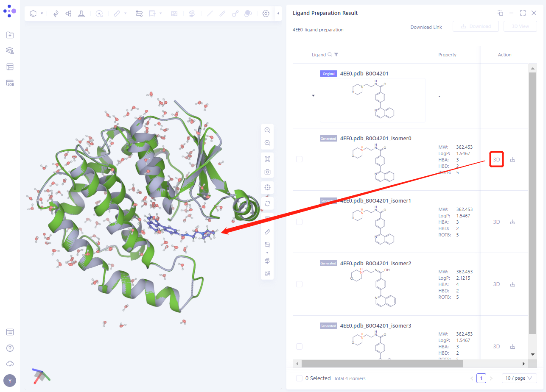The height and width of the screenshot is (392, 546).
Task: Collapse the original 4EE0.pdb_B0O4201 row
Action: tap(314, 96)
